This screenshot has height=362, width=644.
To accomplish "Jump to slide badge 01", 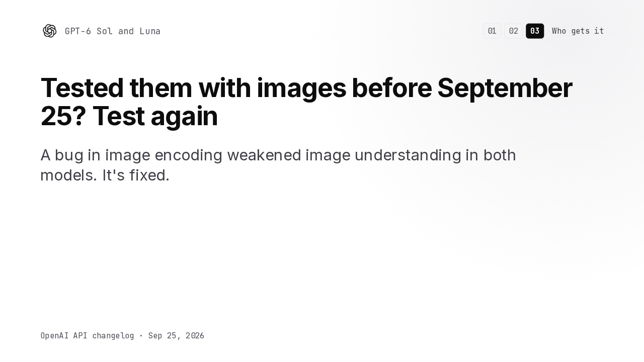I will tap(492, 31).
